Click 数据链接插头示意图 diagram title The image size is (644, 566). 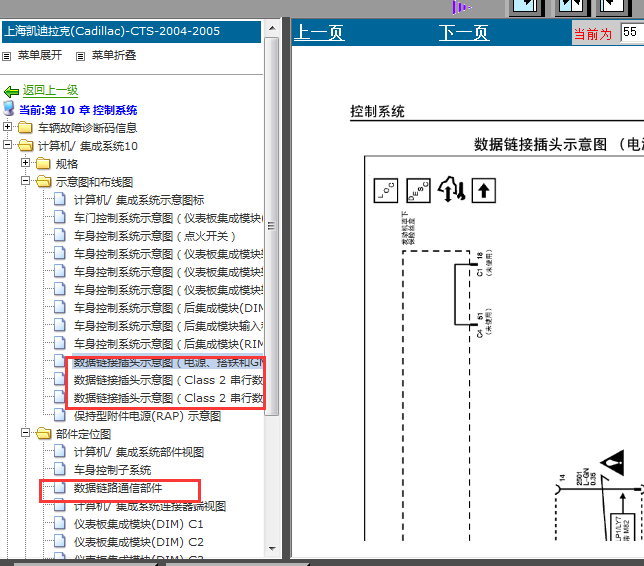559,144
